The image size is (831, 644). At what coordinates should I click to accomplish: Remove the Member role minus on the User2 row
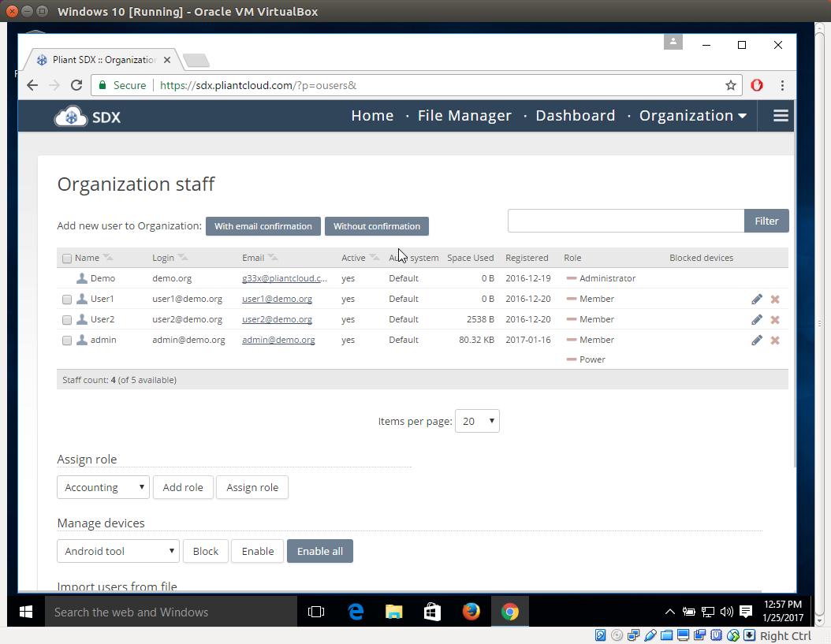(x=572, y=319)
